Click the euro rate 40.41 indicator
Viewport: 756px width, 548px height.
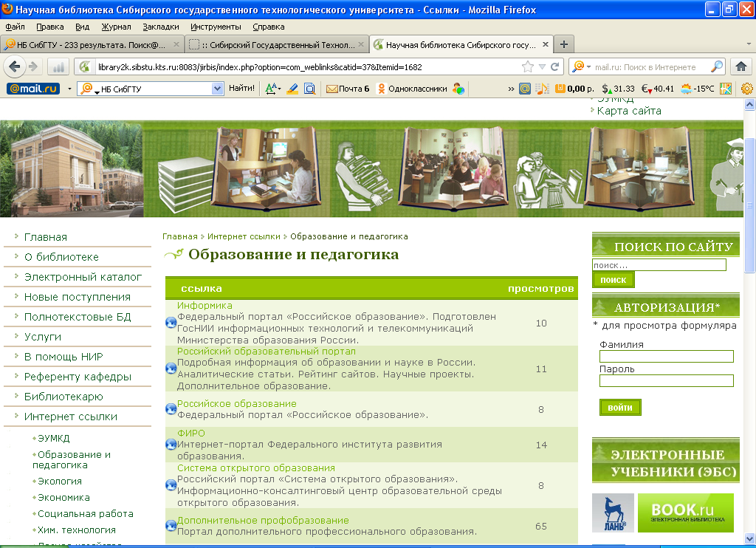point(658,89)
